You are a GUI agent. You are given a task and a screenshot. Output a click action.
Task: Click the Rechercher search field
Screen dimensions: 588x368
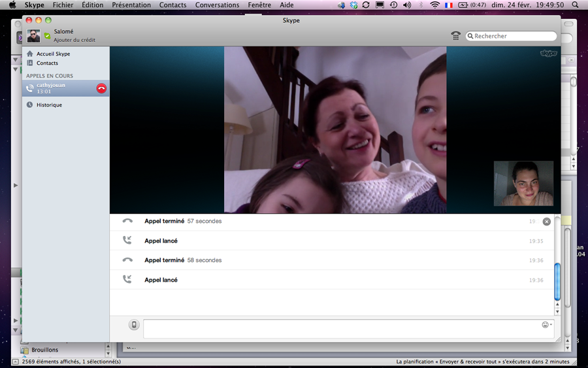(511, 36)
